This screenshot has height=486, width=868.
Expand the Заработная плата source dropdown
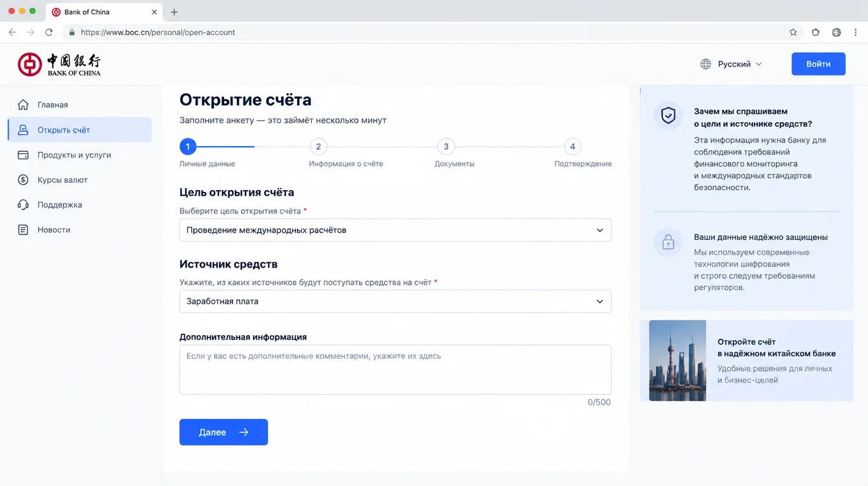point(395,301)
